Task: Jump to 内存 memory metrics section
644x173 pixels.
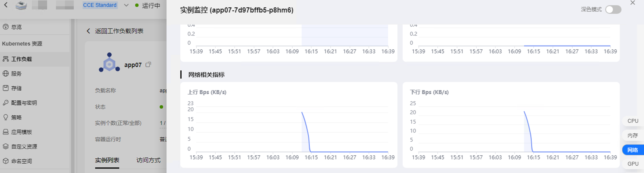Action: pyautogui.click(x=633, y=136)
